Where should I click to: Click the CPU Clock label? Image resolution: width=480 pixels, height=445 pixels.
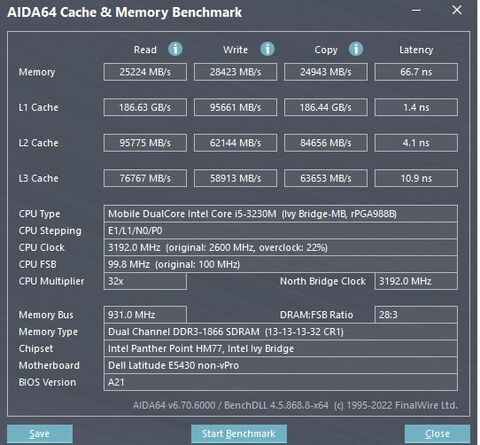click(x=42, y=248)
